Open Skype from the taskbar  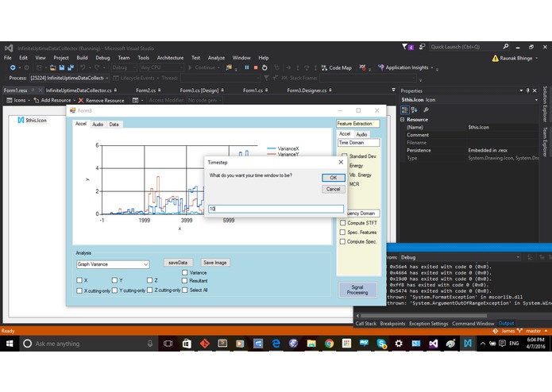point(381,344)
